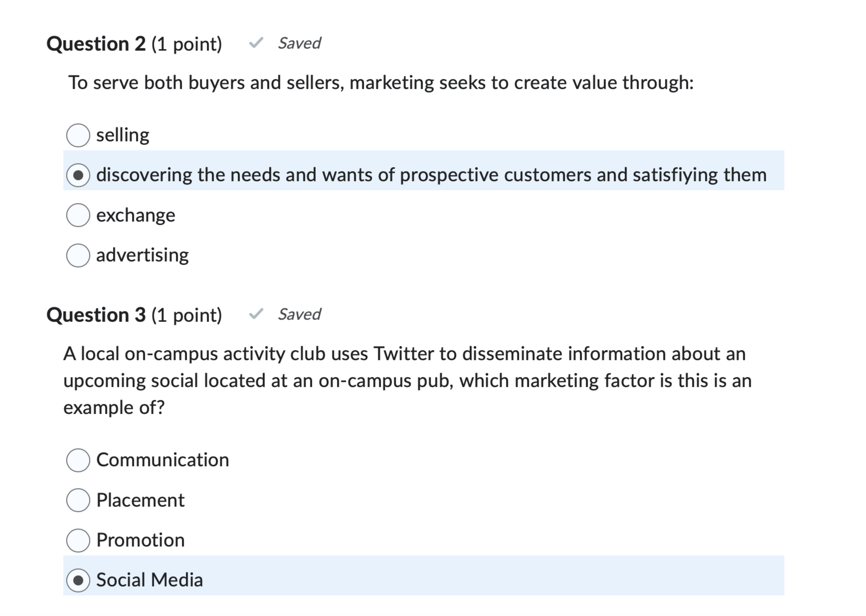Select the 'advertising' radio button
The image size is (866, 616).
coord(78,255)
